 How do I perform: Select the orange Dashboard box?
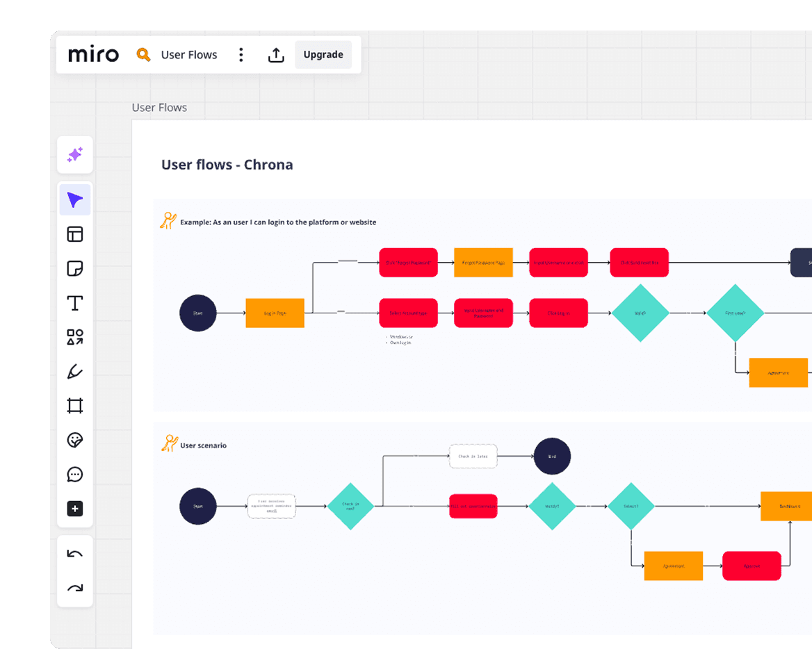[x=786, y=506]
